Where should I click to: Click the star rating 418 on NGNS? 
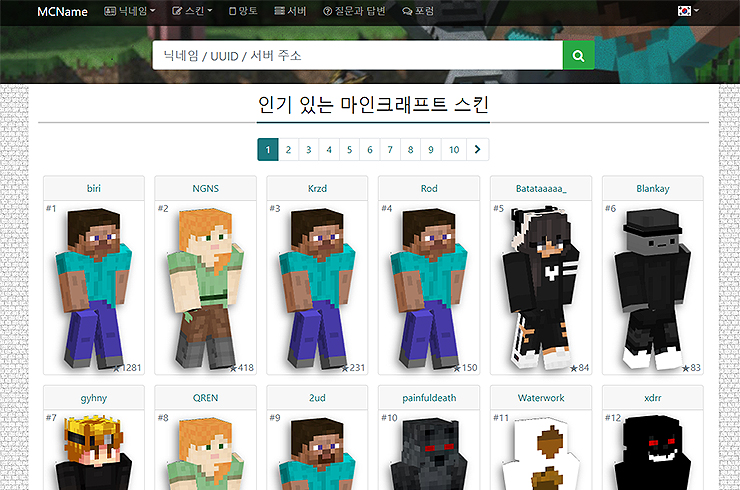pyautogui.click(x=242, y=368)
